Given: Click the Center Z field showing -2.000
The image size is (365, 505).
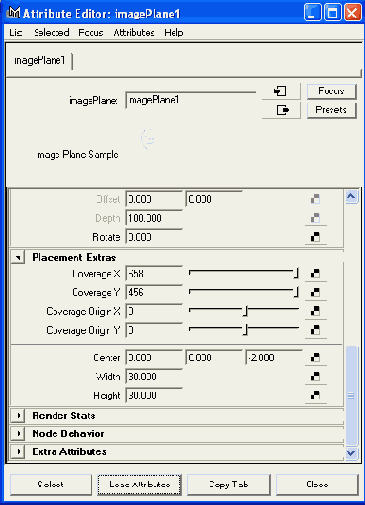Looking at the screenshot, I should click(274, 358).
